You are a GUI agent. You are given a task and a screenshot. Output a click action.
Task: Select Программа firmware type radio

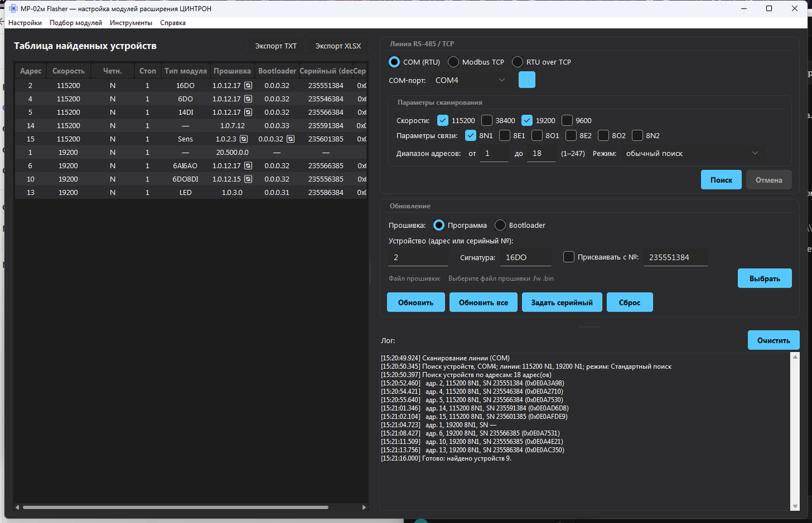tap(439, 225)
